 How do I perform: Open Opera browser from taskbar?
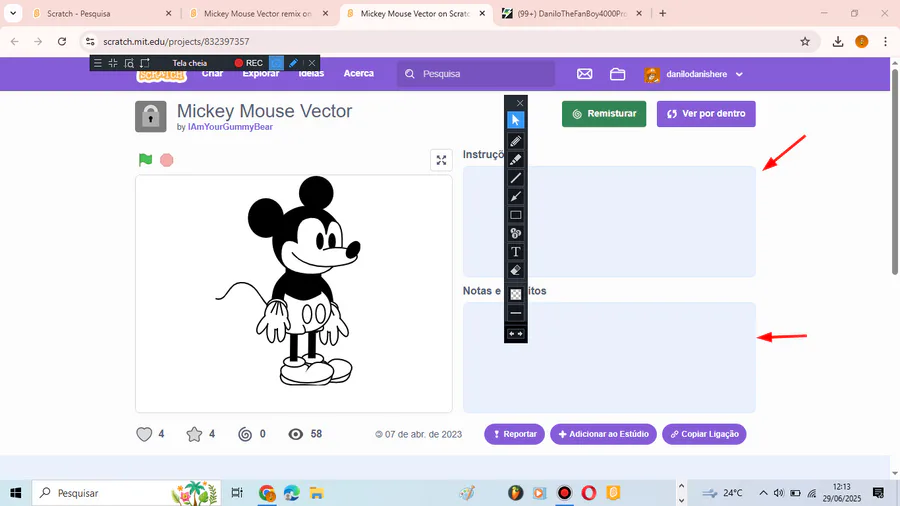(x=589, y=493)
